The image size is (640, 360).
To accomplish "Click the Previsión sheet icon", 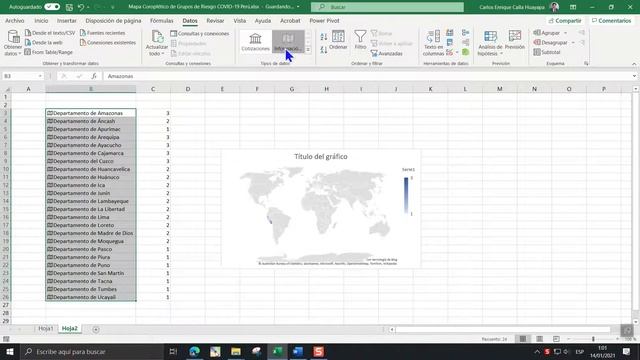I will 515,40.
